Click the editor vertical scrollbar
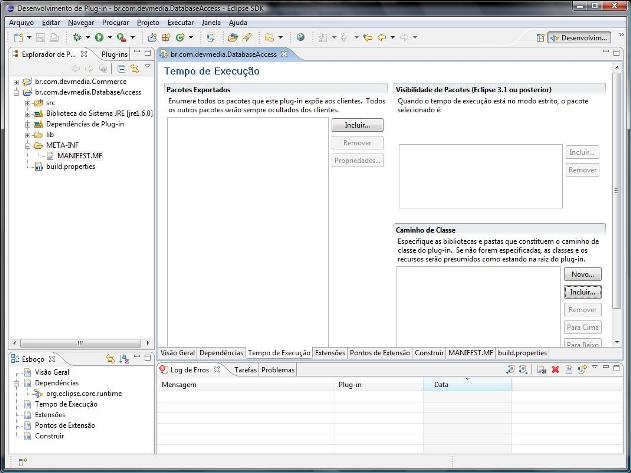This screenshot has height=473, width=631. click(617, 189)
